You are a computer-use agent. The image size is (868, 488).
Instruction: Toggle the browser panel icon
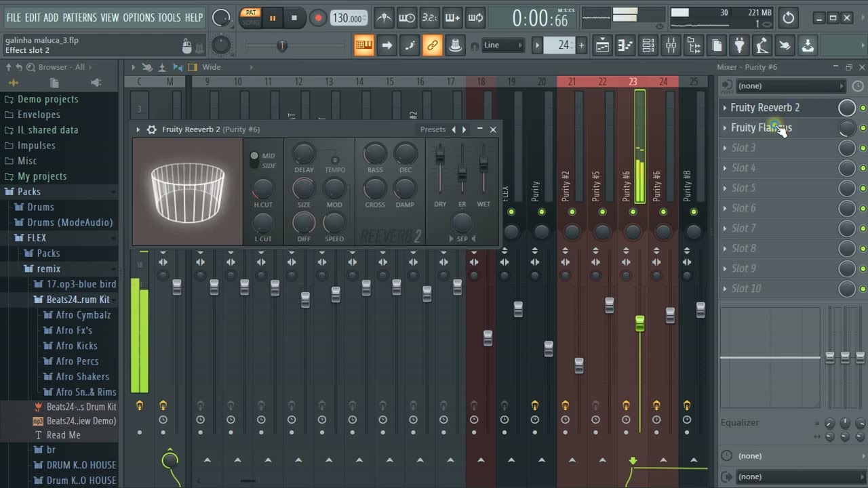(694, 45)
